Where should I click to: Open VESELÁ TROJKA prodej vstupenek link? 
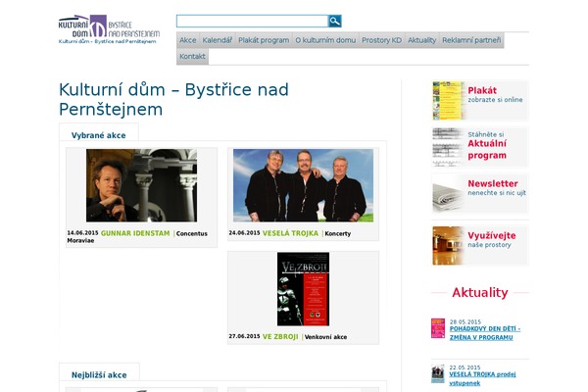482,378
